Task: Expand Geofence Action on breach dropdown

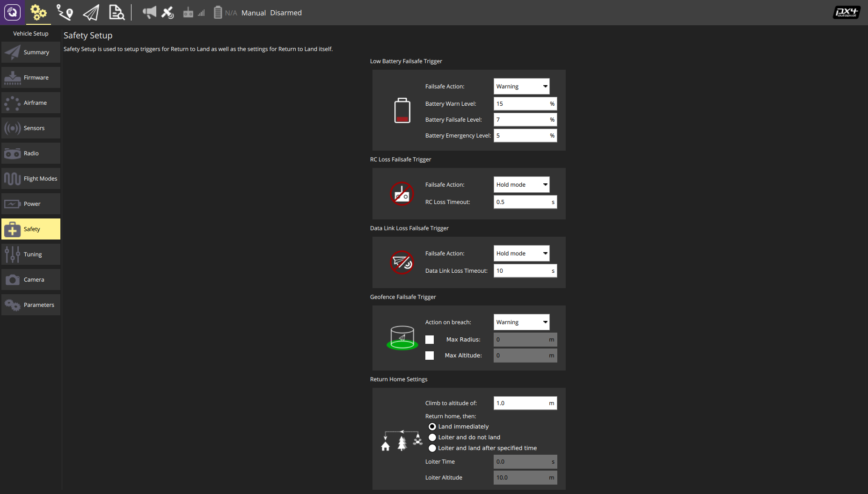Action: 522,322
